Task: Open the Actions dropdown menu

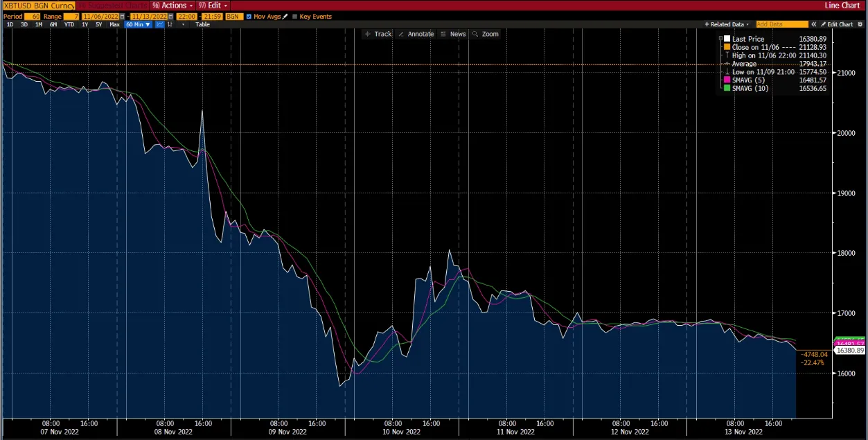Action: [172, 5]
